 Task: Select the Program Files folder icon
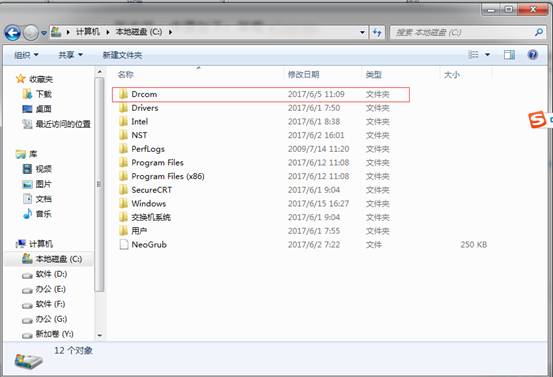[x=123, y=163]
